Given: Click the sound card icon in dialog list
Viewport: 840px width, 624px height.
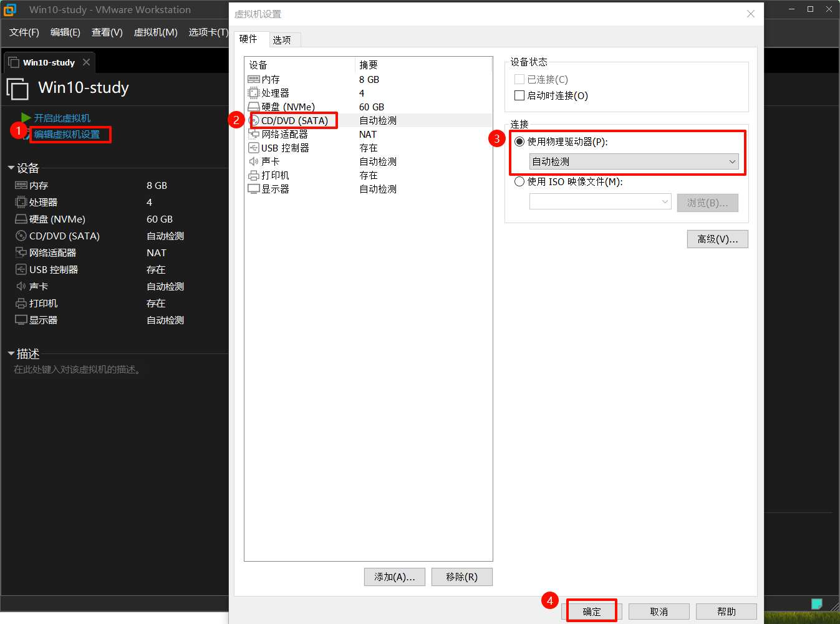Looking at the screenshot, I should point(253,161).
